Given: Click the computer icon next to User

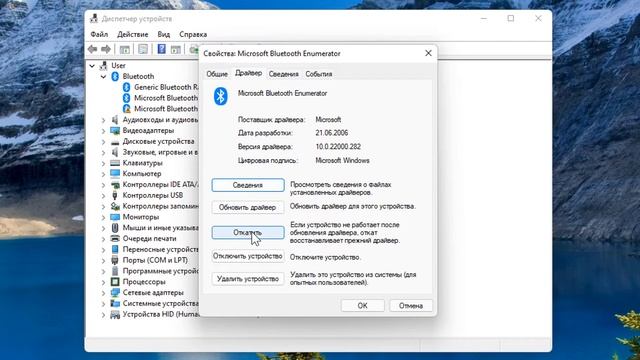Looking at the screenshot, I should pyautogui.click(x=104, y=65).
